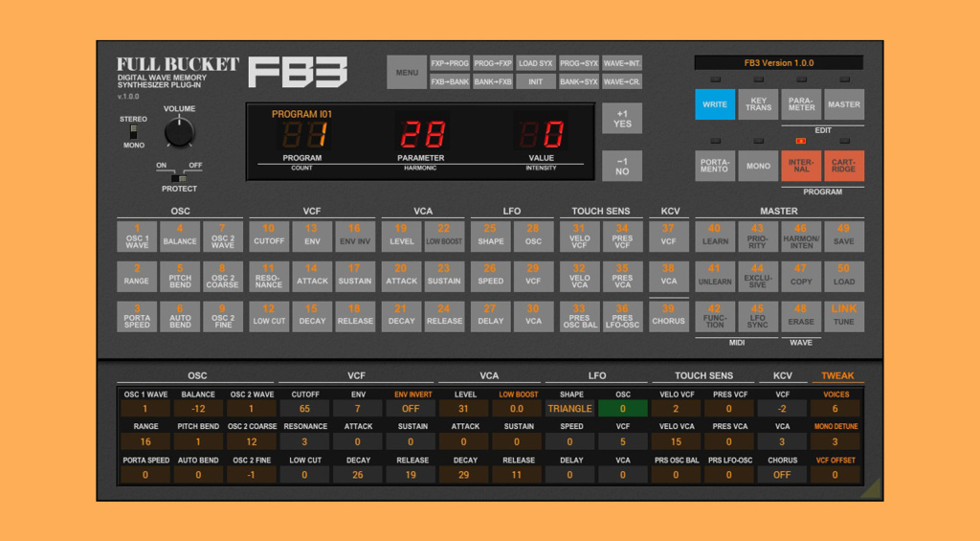Image resolution: width=980 pixels, height=541 pixels.
Task: Select parameter 4 BALANCE
Action: point(180,237)
